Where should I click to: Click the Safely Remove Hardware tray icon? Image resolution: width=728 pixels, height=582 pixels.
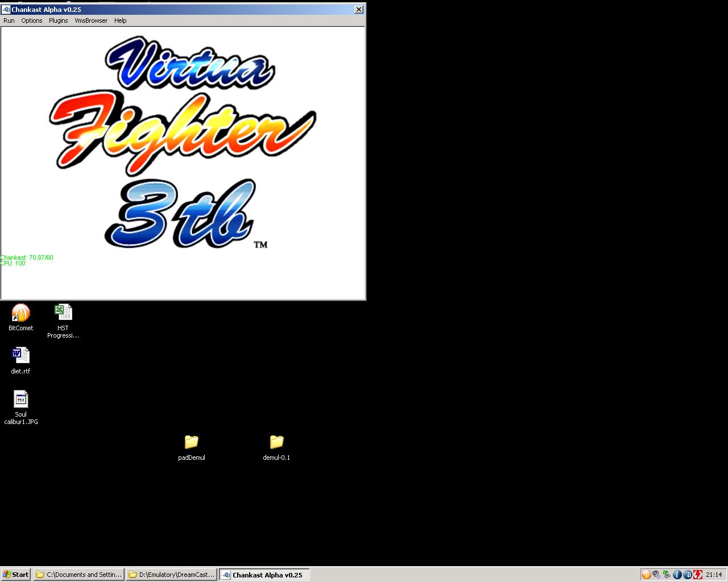667,575
